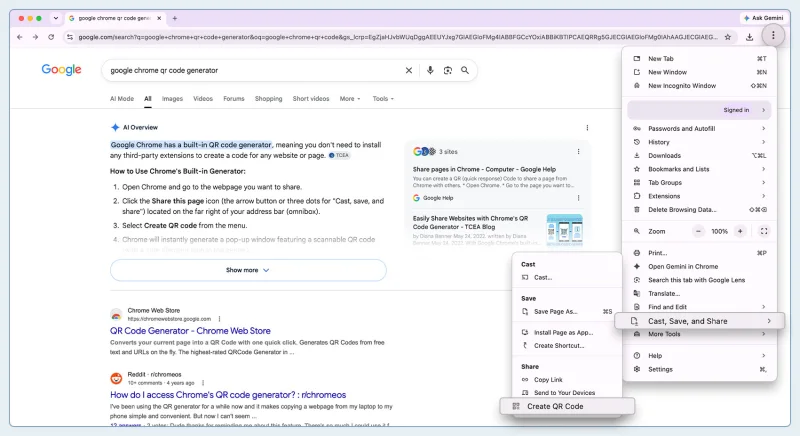This screenshot has height=436, width=800.
Task: Close the google chrome qr code tab
Action: click(159, 18)
